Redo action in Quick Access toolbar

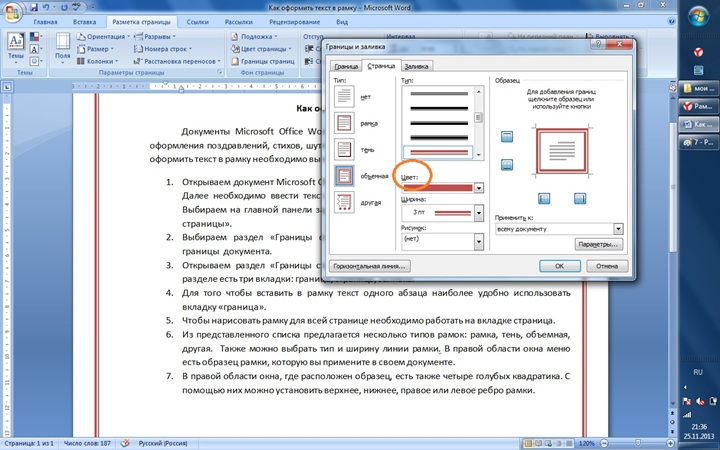(x=64, y=7)
